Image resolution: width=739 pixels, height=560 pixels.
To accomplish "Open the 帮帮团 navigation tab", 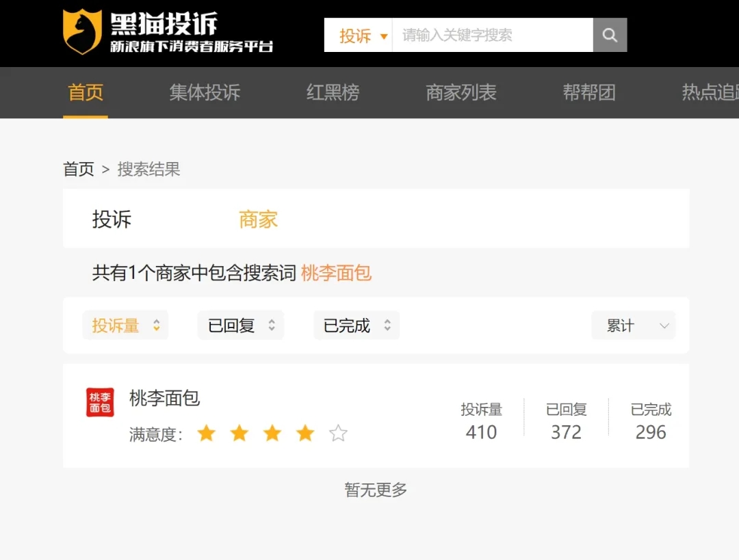I will 590,92.
